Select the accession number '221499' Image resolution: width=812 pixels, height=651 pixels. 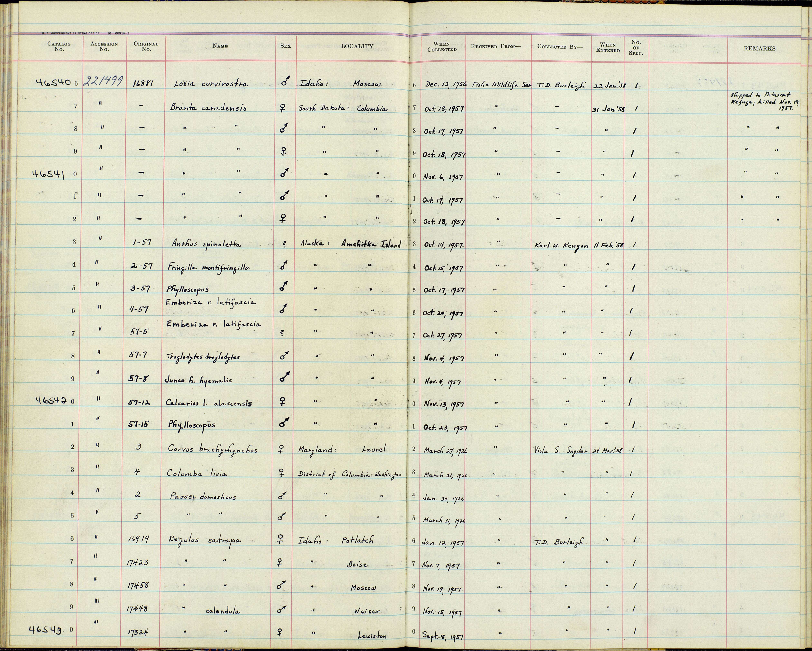(x=103, y=81)
